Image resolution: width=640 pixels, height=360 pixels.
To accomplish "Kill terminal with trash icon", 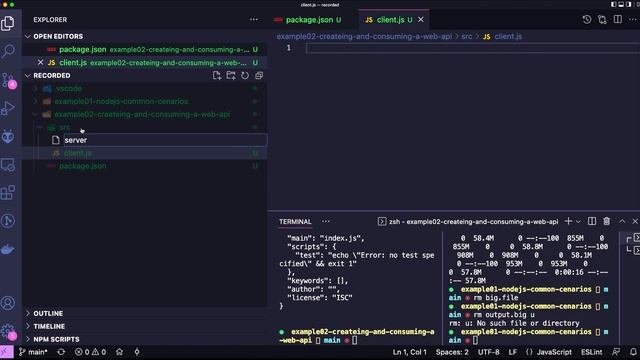I will click(x=607, y=221).
